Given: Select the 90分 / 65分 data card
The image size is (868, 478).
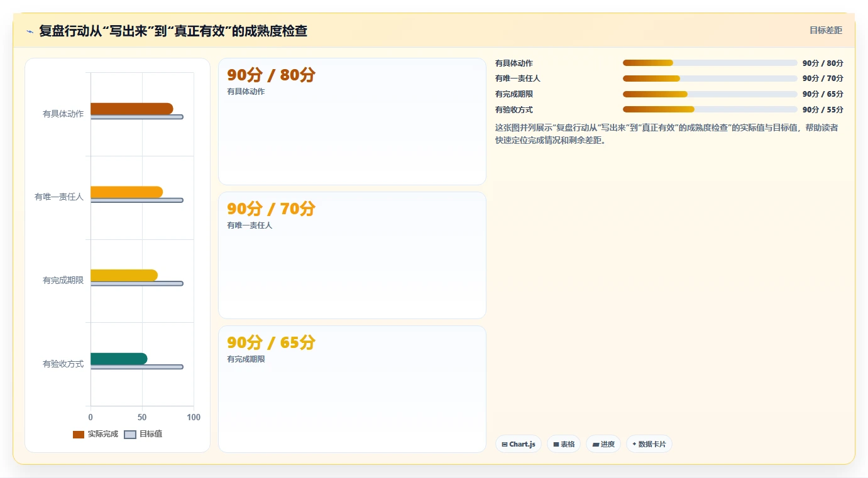Looking at the screenshot, I should coord(352,389).
